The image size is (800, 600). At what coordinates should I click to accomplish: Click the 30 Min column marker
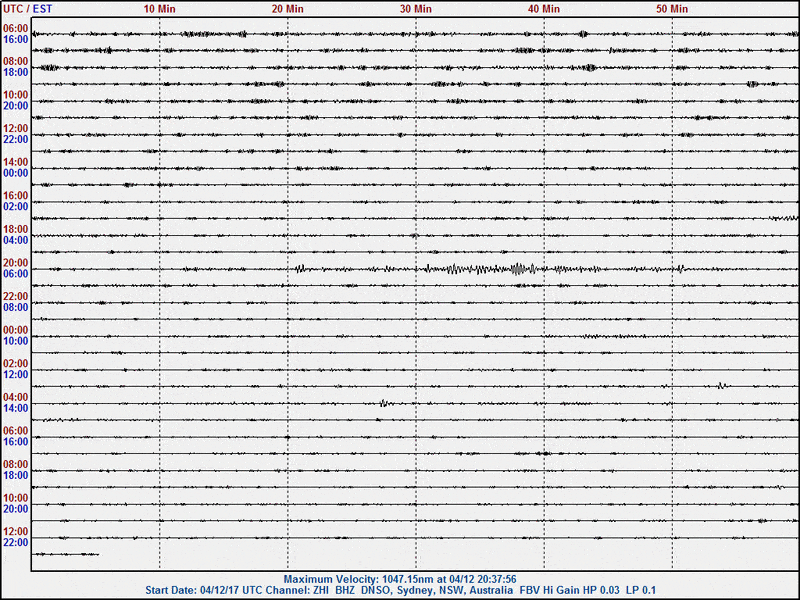[x=416, y=8]
